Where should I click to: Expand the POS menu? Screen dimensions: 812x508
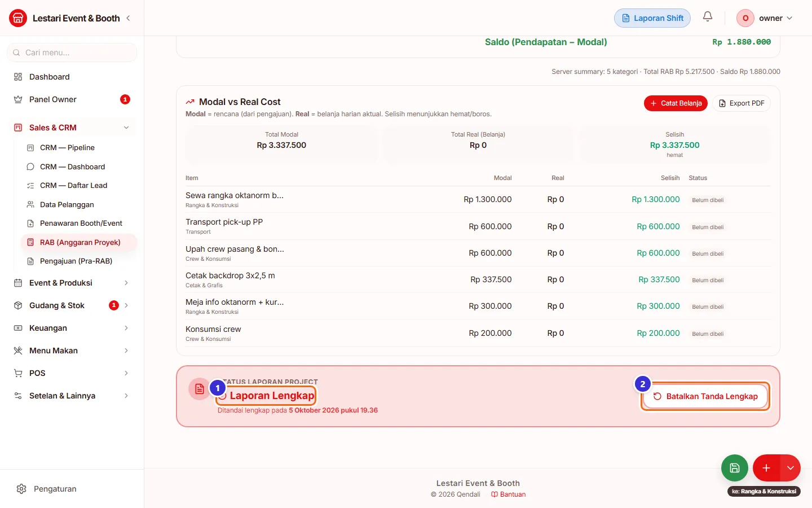[x=72, y=373]
